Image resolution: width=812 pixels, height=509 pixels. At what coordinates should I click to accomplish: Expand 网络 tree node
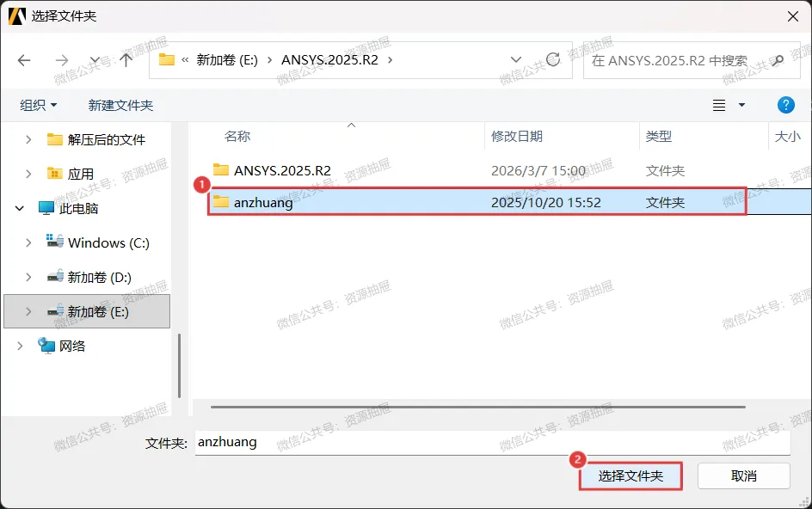tap(20, 346)
